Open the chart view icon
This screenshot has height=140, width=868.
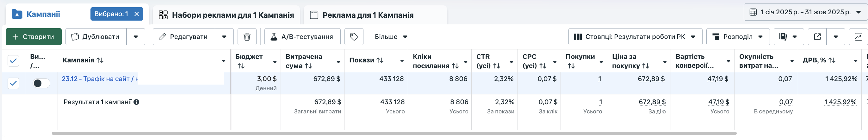click(858, 37)
